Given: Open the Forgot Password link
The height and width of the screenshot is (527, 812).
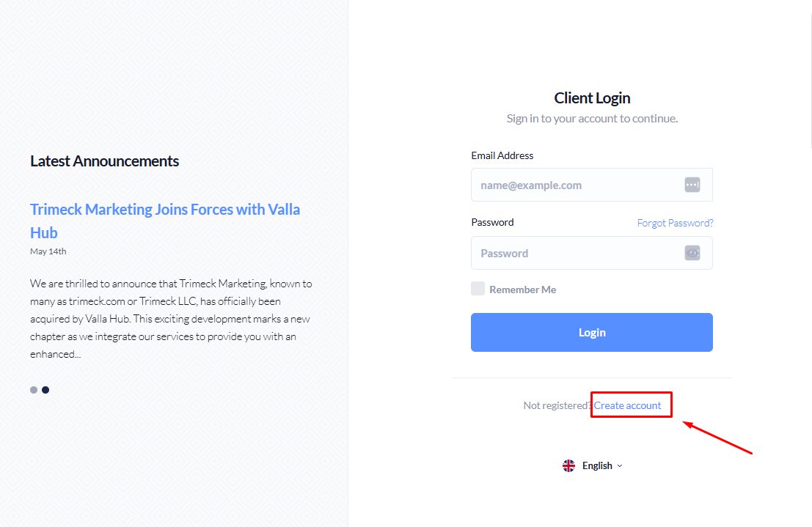Looking at the screenshot, I should (x=675, y=222).
